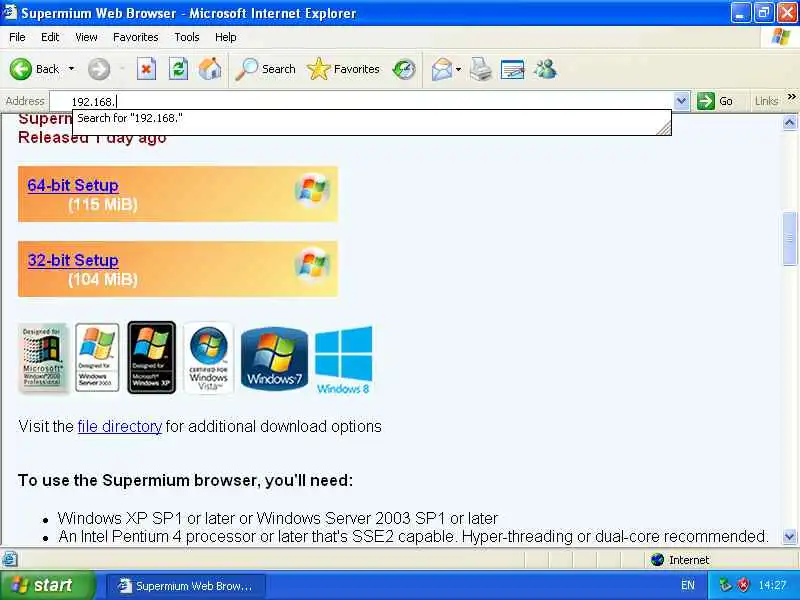Print the page with printer icon
The image size is (800, 600).
tap(480, 69)
